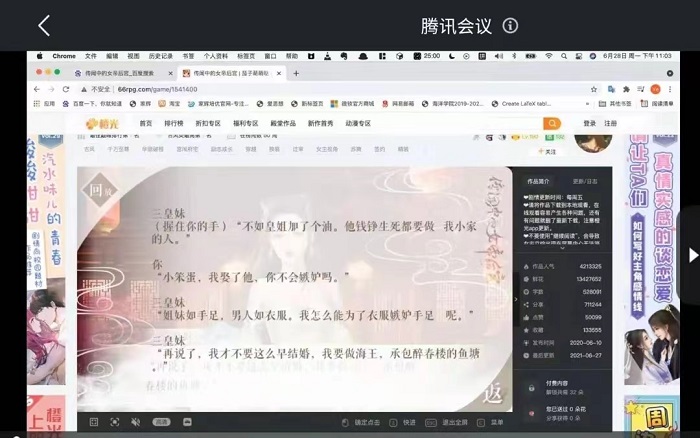This screenshot has height=438, width=700.
Task: Open the 文件 menu in Chrome
Action: [x=91, y=56]
